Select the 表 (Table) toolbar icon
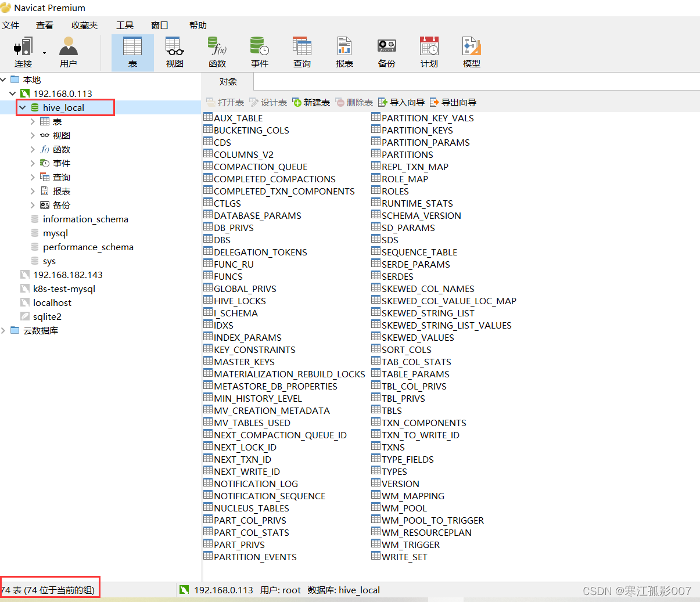 pos(132,52)
